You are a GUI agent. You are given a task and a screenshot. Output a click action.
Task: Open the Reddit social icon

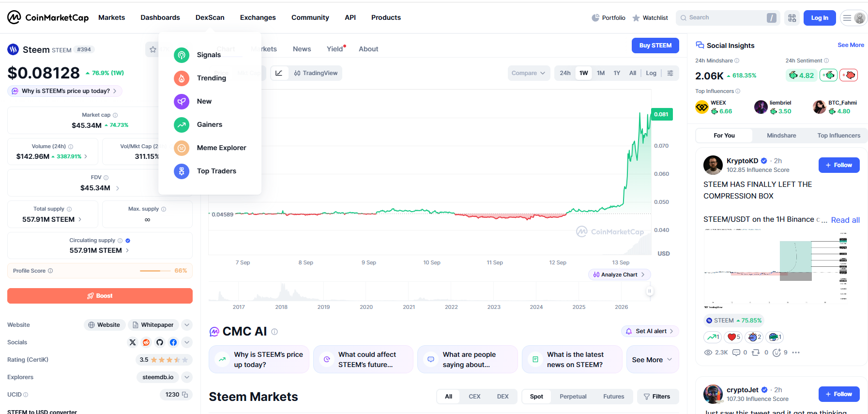click(146, 342)
